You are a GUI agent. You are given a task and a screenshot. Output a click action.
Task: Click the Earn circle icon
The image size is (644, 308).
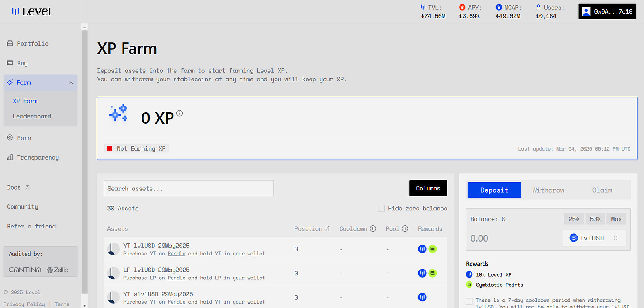10,138
